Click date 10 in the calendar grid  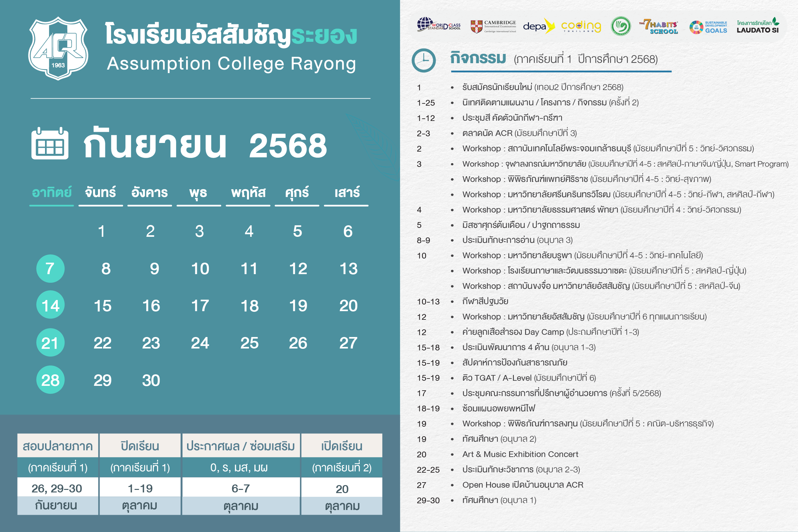(x=200, y=269)
